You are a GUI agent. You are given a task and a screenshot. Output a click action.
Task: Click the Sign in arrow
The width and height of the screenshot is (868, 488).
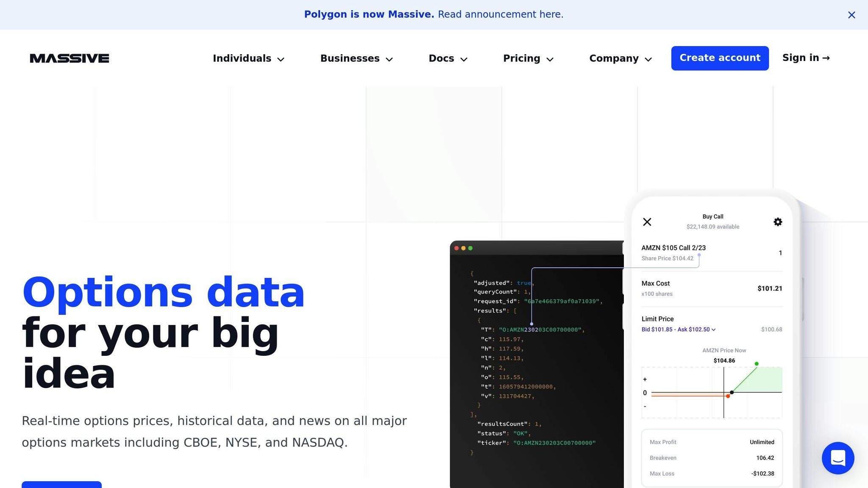click(x=826, y=58)
